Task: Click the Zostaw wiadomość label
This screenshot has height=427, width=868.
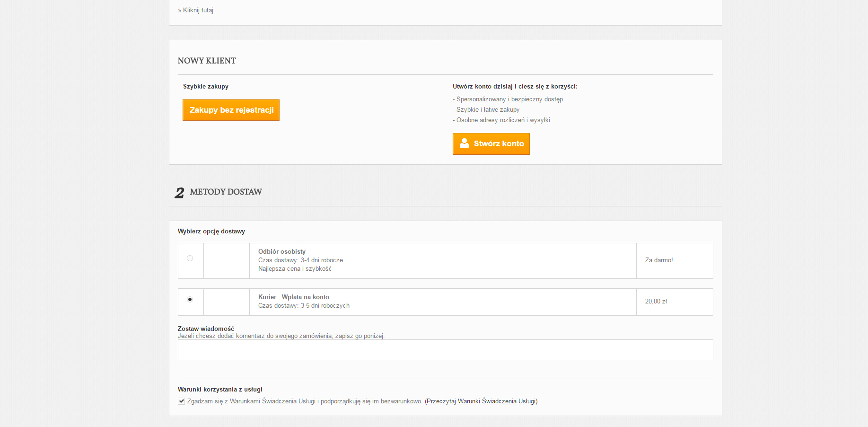Action: [206, 329]
